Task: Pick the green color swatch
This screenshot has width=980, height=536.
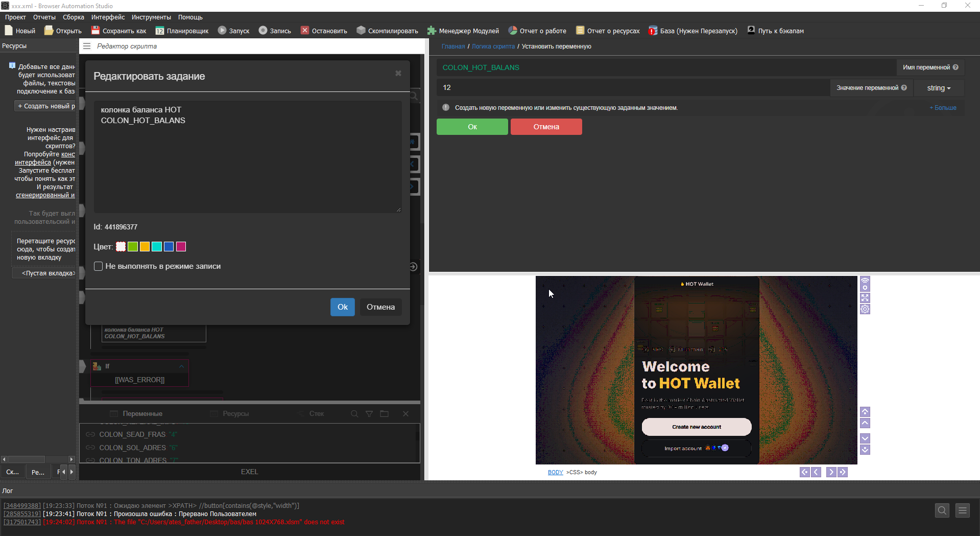Action: [x=133, y=247]
